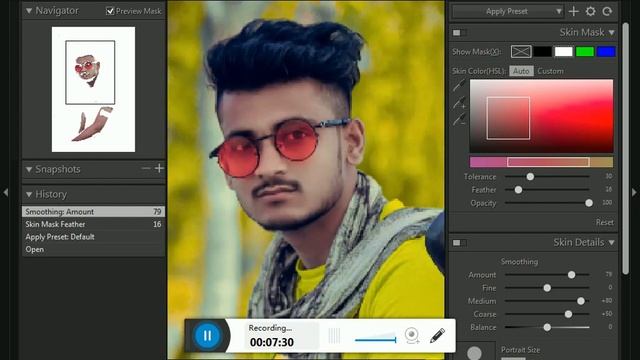Open preset settings gear icon
This screenshot has height=360, width=640.
(590, 11)
